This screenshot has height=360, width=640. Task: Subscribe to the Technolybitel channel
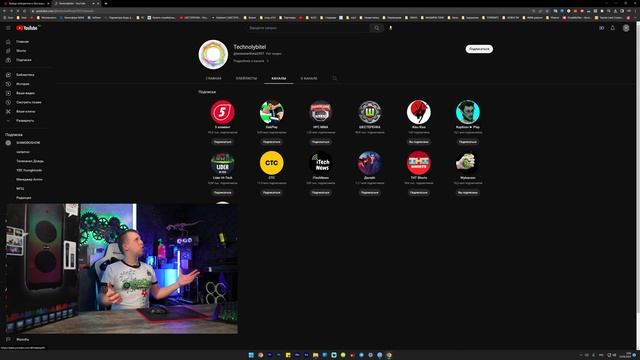tap(479, 49)
